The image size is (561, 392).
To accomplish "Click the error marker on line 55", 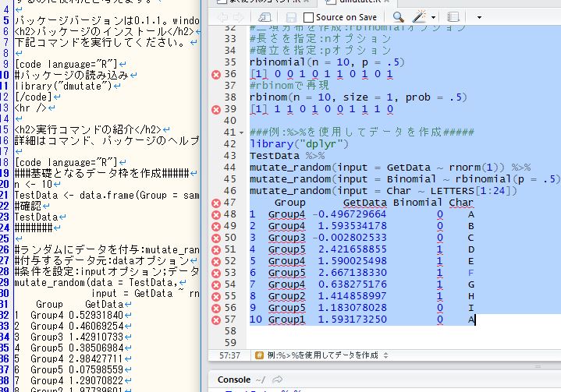I will (216, 297).
